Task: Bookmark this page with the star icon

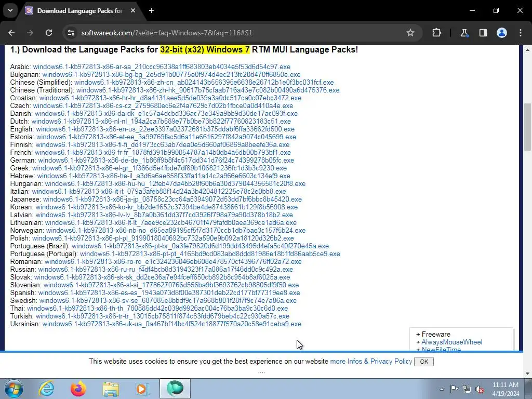Action: click(x=410, y=33)
